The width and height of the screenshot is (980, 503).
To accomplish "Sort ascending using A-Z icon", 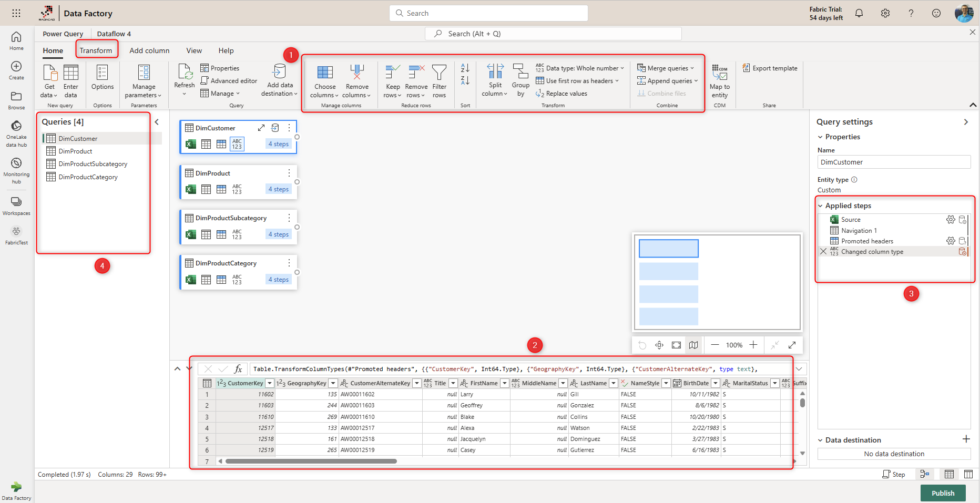I will click(x=465, y=68).
